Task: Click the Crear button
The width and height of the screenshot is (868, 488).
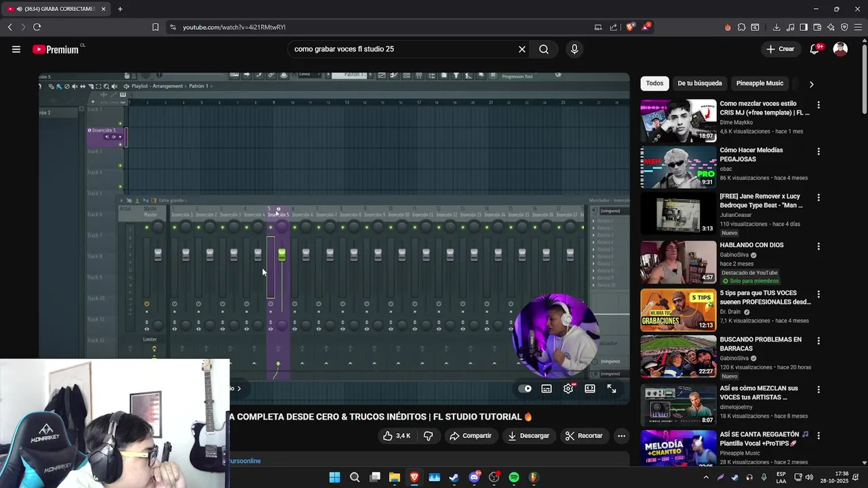Action: pos(780,49)
